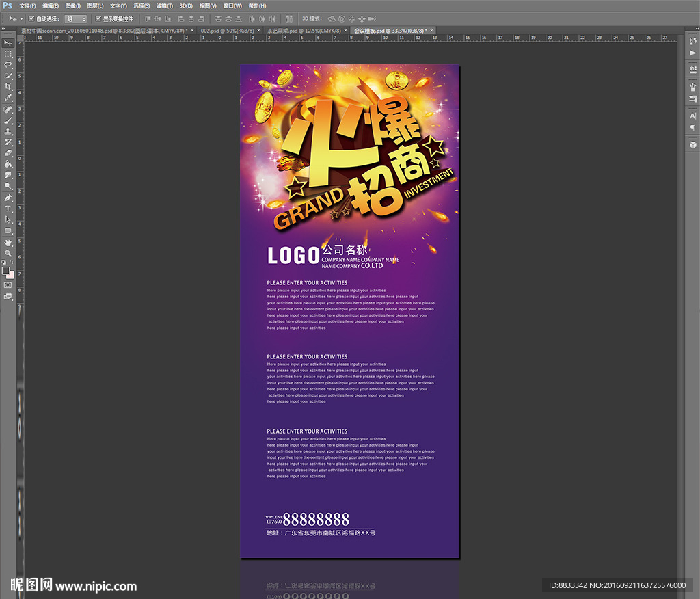Select the Lasso tool
The height and width of the screenshot is (599, 700).
tap(8, 65)
